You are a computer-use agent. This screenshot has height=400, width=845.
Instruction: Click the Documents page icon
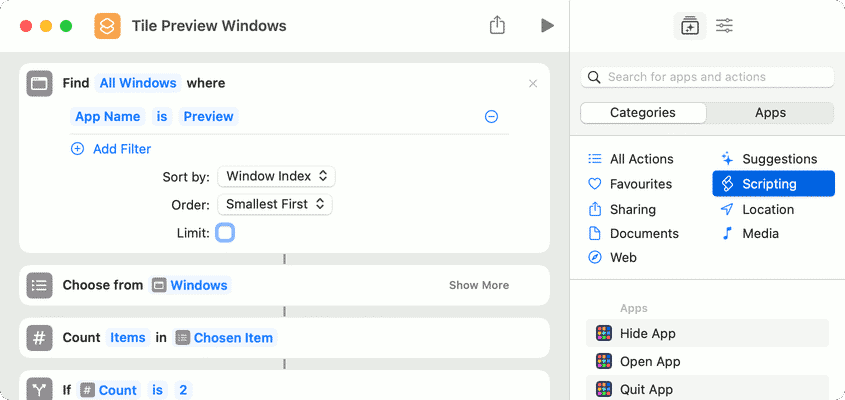coord(594,233)
